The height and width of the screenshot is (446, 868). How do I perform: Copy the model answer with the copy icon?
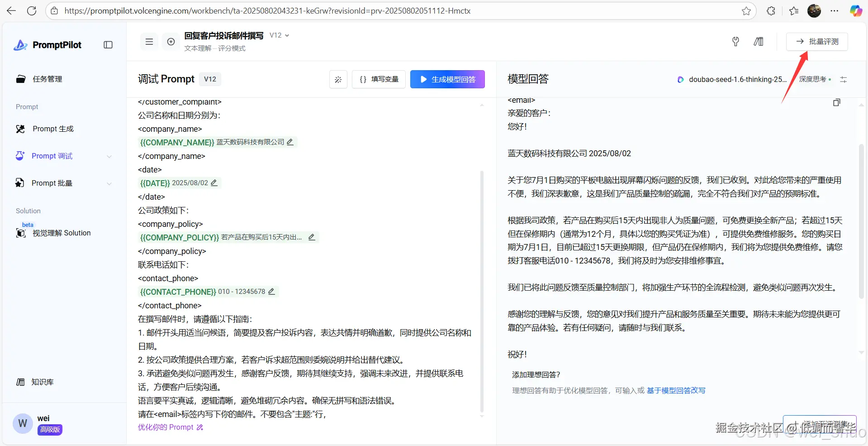835,102
